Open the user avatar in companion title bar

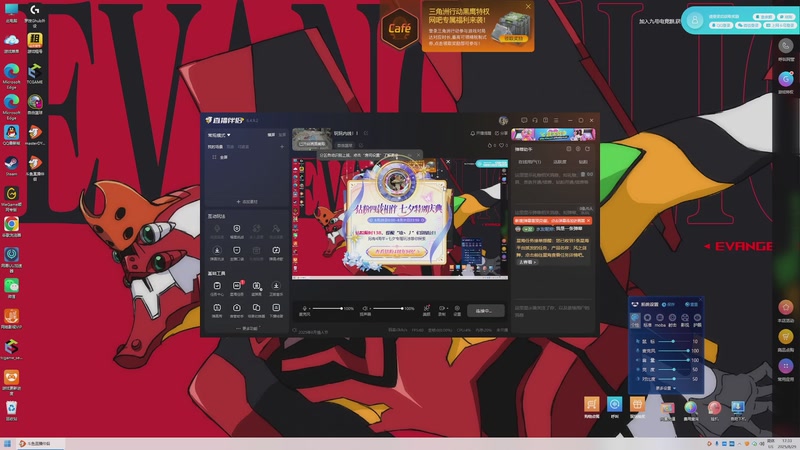point(503,120)
